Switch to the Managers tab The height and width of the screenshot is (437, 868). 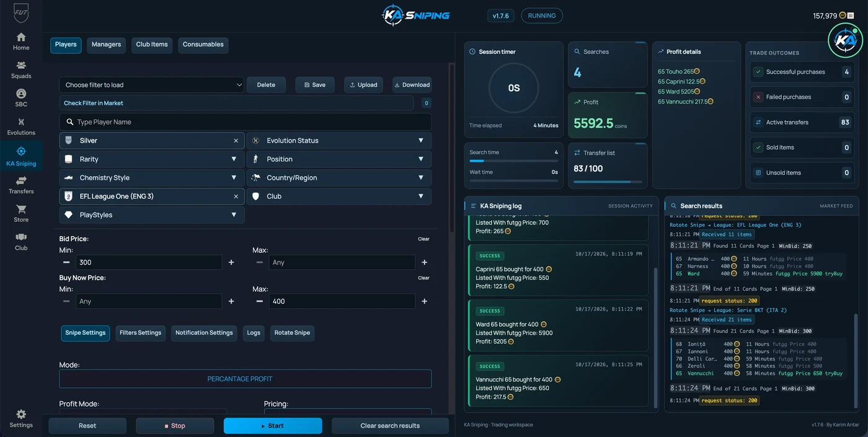click(x=106, y=45)
